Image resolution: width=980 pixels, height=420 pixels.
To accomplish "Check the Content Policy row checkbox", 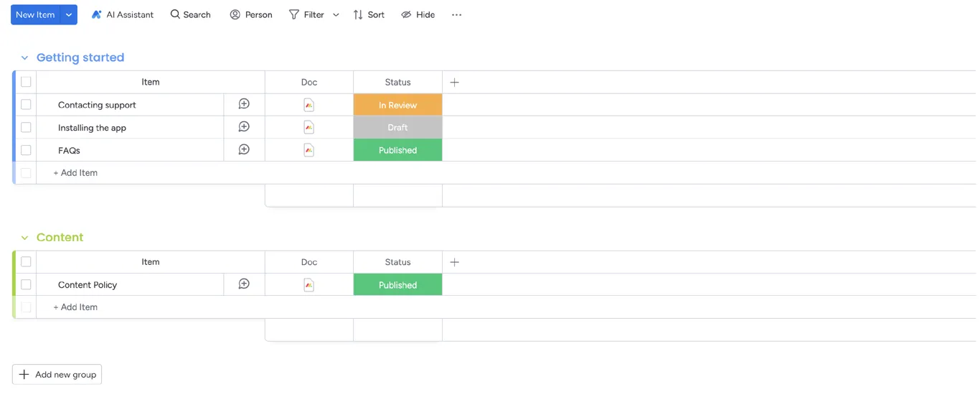I will point(26,284).
